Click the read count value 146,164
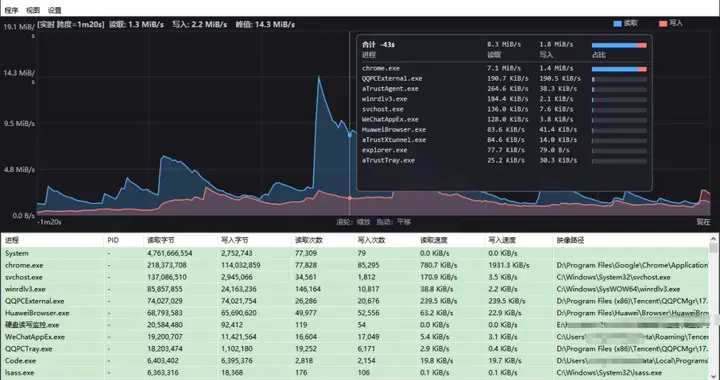 pos(308,289)
